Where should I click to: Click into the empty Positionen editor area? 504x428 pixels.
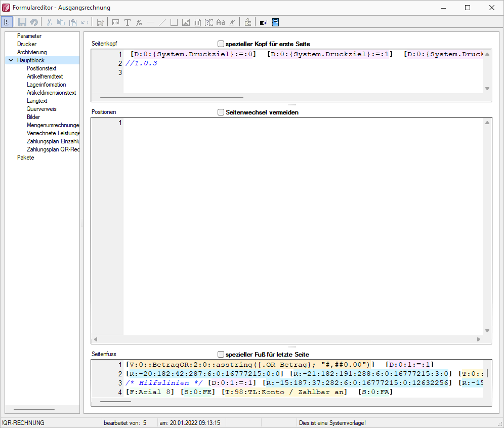(x=304, y=223)
